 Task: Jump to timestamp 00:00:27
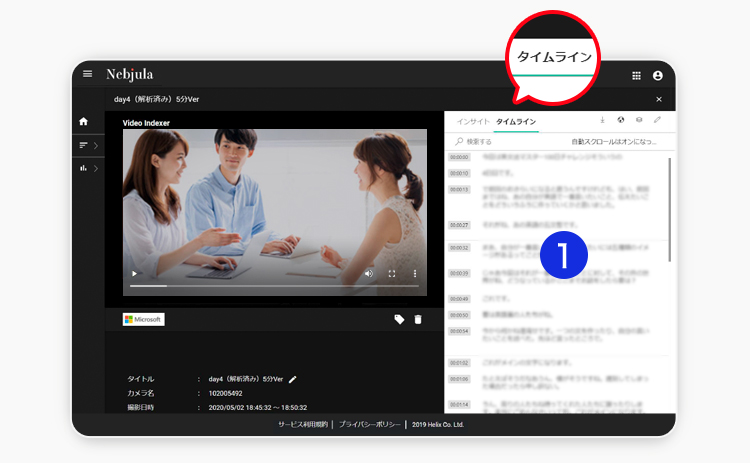(x=459, y=225)
